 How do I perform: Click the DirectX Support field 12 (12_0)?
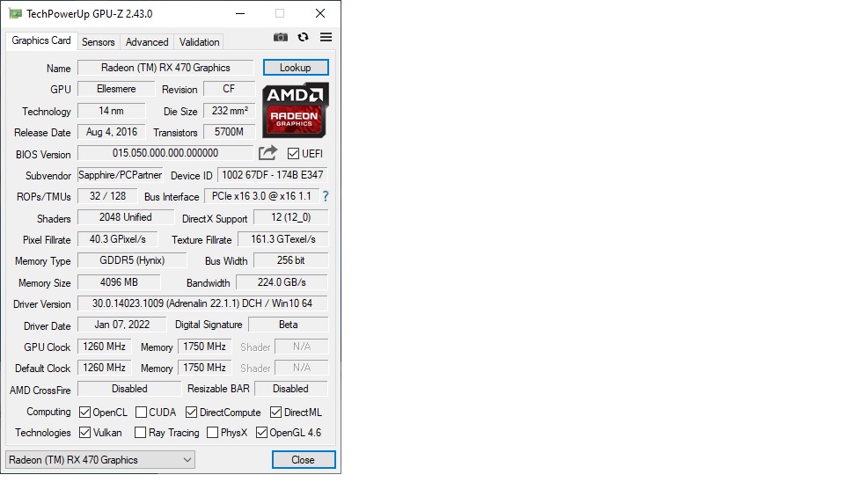[290, 216]
